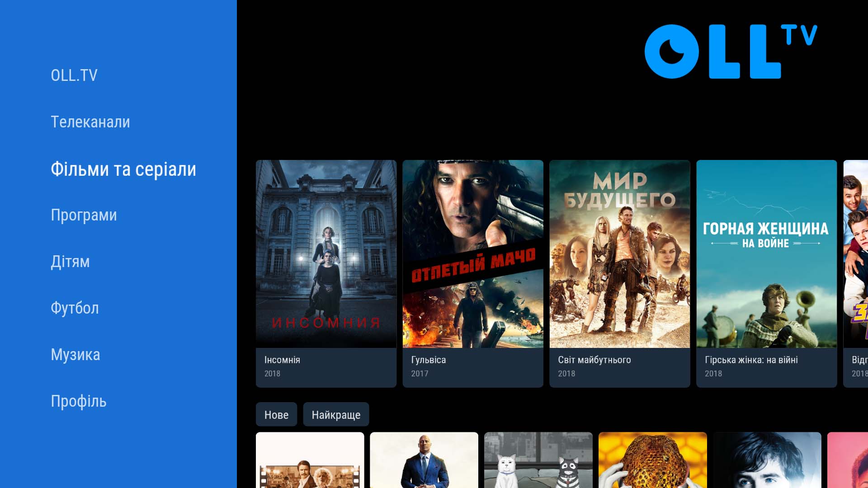Open thumbnail with man and blonde woman

310,460
